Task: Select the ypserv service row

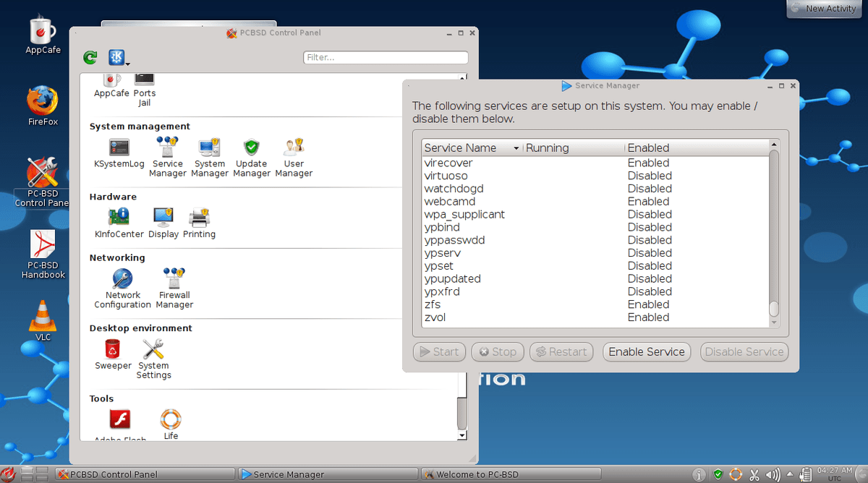Action: tap(595, 253)
